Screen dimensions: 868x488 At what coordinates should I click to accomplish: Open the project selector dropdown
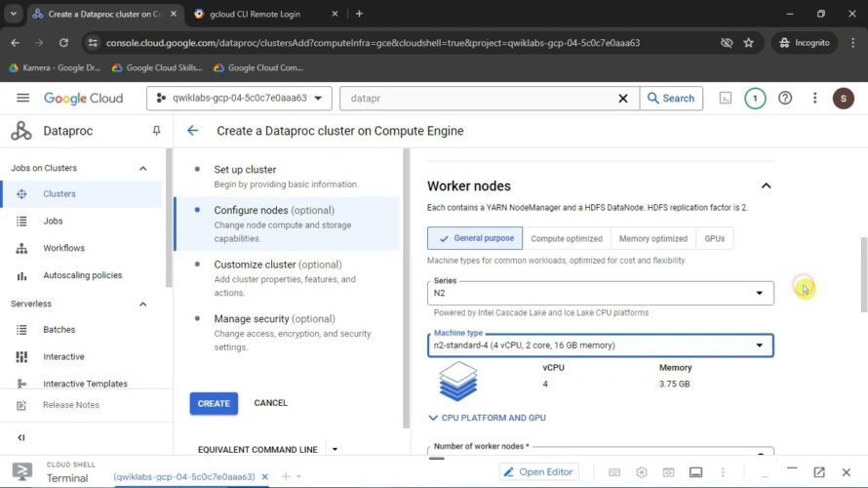pyautogui.click(x=239, y=98)
